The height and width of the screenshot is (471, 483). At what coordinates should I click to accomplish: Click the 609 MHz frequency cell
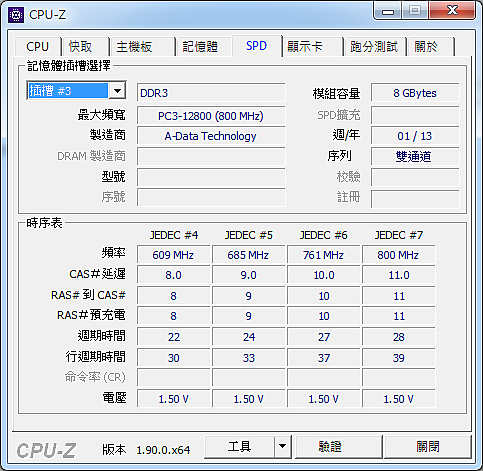[x=173, y=255]
